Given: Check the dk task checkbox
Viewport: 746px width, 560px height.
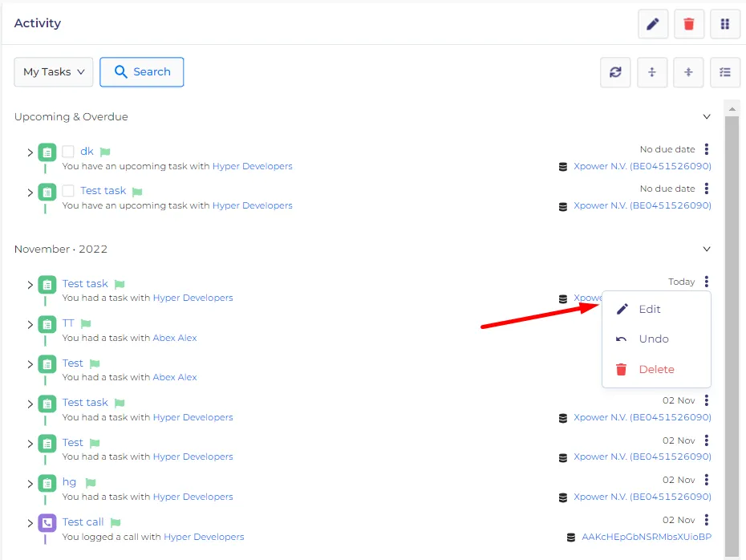Looking at the screenshot, I should pyautogui.click(x=68, y=152).
